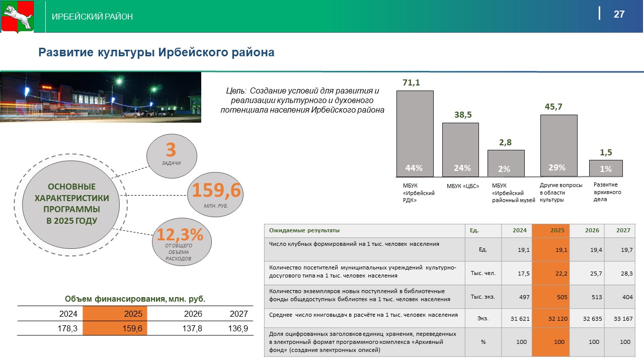The image size is (644, 362).
Task: Click the orange 2025 cell in funding table
Action: [x=113, y=314]
